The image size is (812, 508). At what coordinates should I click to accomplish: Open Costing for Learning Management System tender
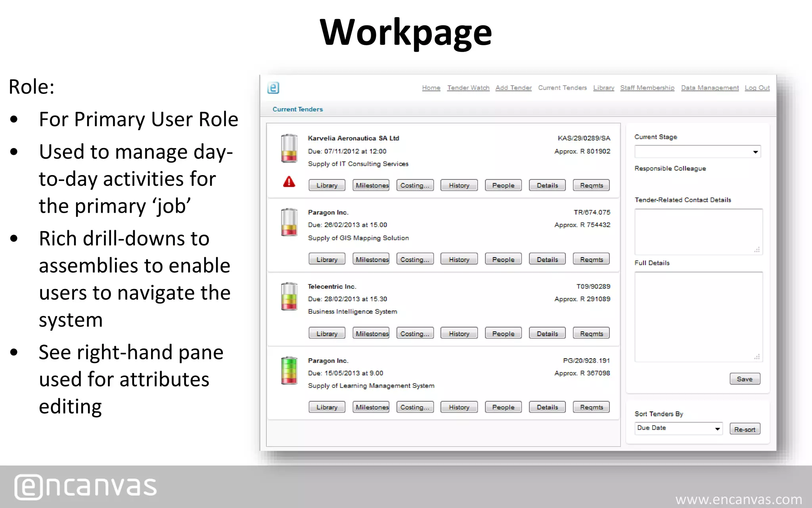(415, 407)
